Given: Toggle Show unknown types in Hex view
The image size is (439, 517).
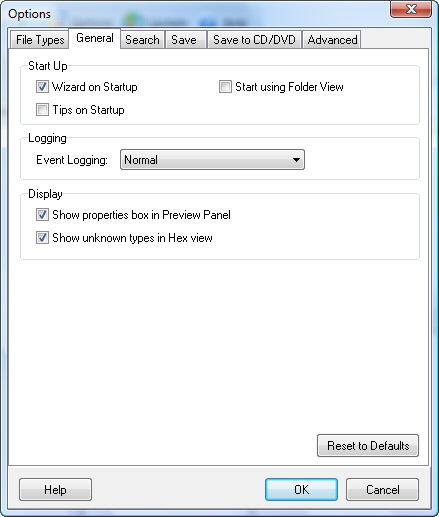Looking at the screenshot, I should (x=42, y=238).
